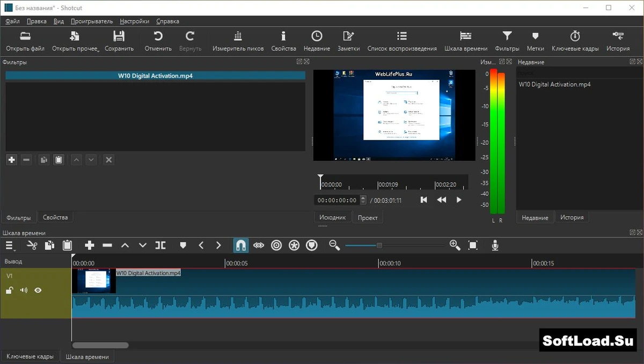Copy clip in timeline toolbar
This screenshot has width=644, height=364.
pyautogui.click(x=49, y=246)
